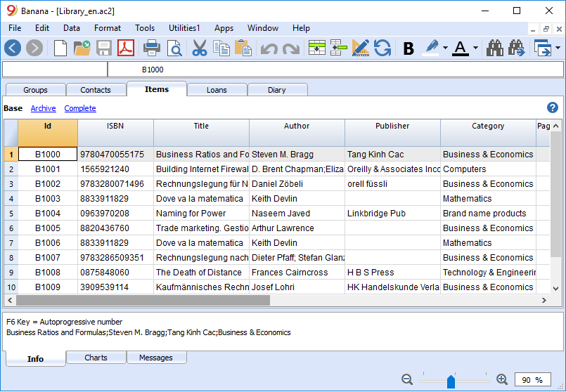Click the Publisher column header
Image resolution: width=566 pixels, height=392 pixels.
coord(392,133)
